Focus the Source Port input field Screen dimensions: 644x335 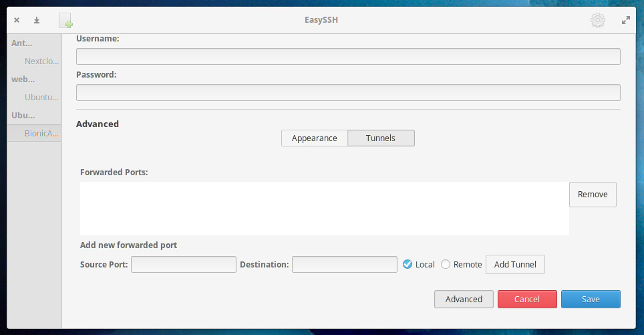coord(184,265)
